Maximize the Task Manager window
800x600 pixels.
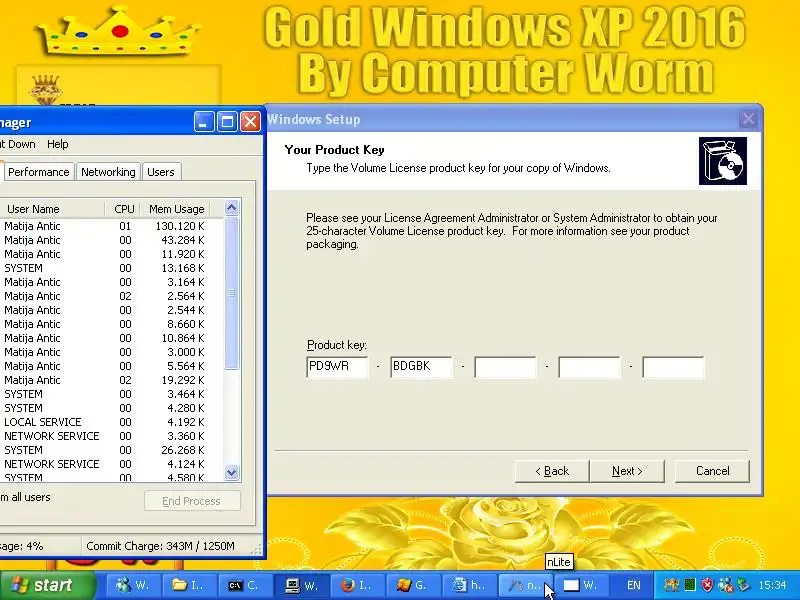(x=227, y=122)
